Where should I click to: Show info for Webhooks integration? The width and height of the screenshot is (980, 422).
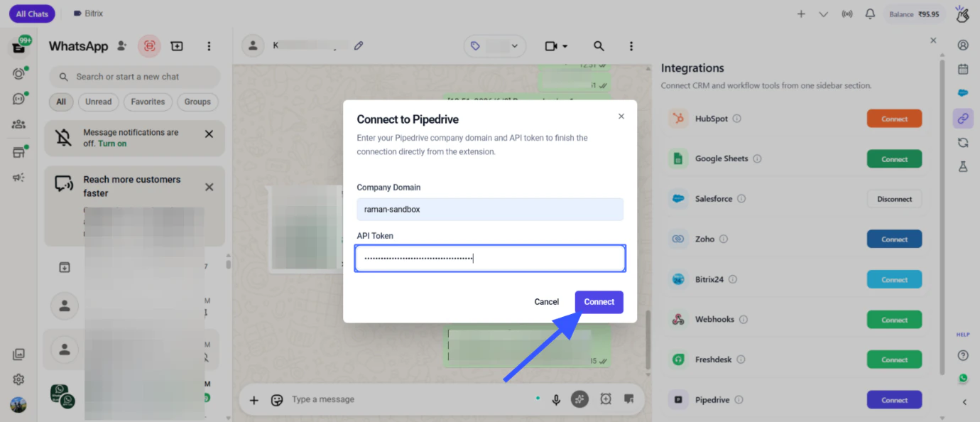click(744, 320)
